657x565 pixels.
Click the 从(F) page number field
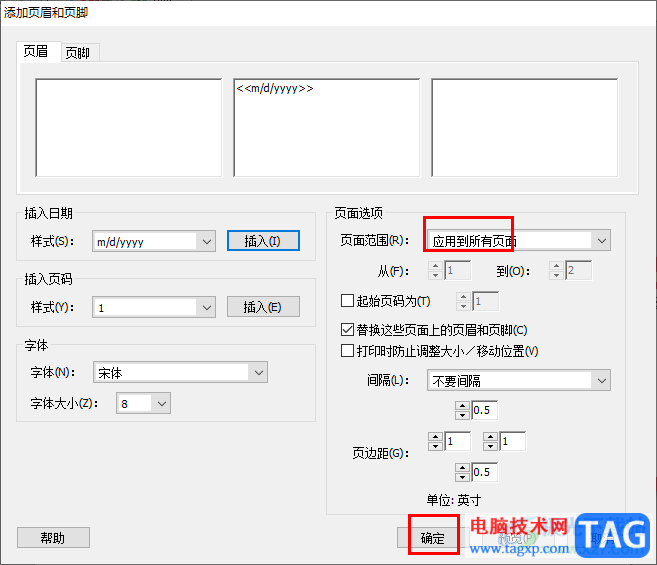point(457,270)
